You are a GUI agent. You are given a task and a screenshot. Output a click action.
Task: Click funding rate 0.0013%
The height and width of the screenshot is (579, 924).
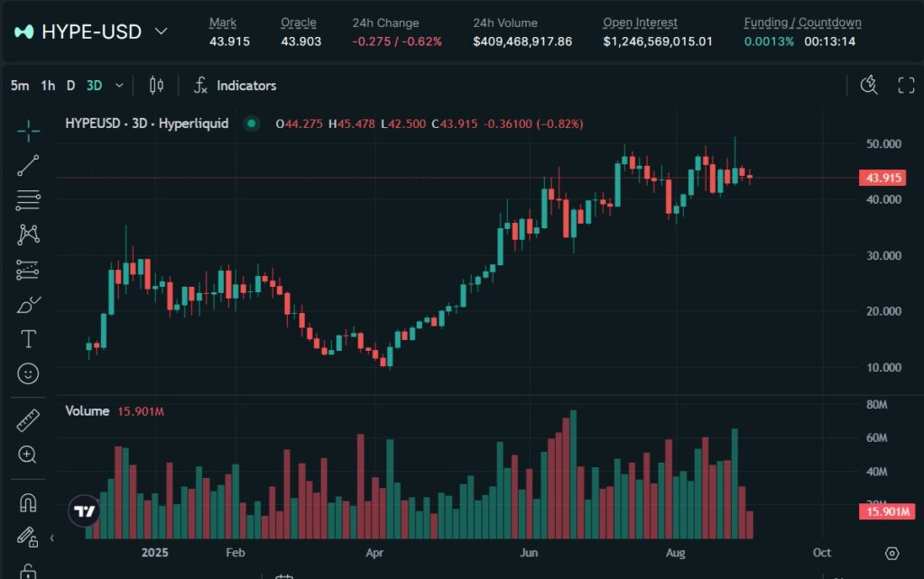769,41
